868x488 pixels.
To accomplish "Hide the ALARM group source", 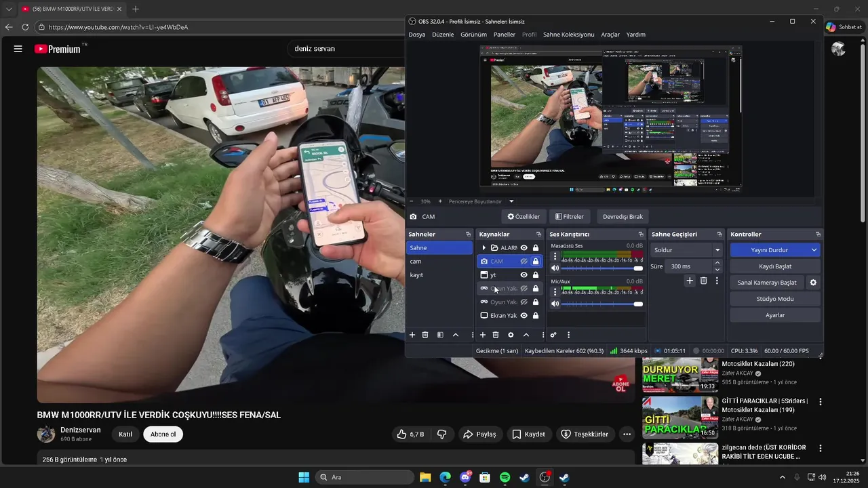I will coord(524,248).
